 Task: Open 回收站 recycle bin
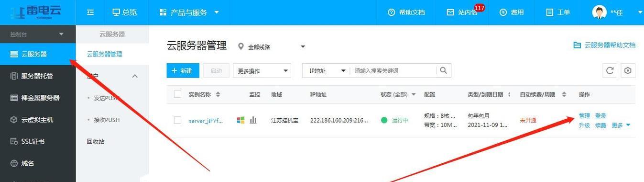tap(96, 142)
